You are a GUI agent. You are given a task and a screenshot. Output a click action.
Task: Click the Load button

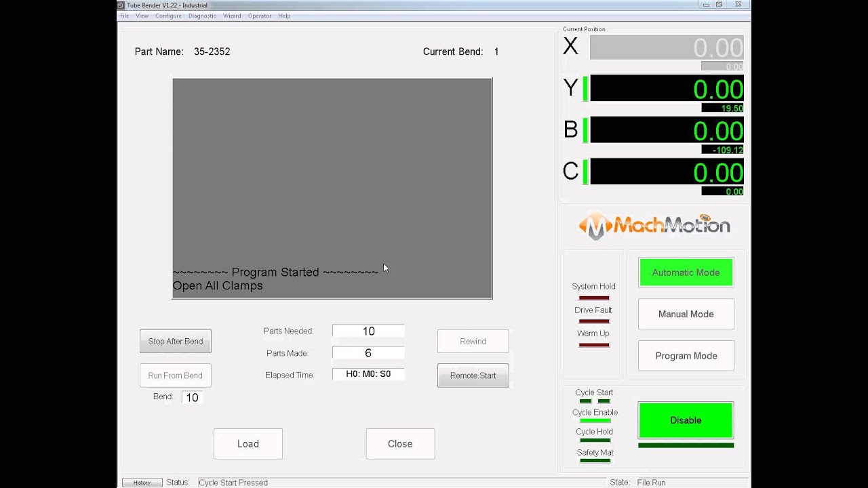point(248,444)
